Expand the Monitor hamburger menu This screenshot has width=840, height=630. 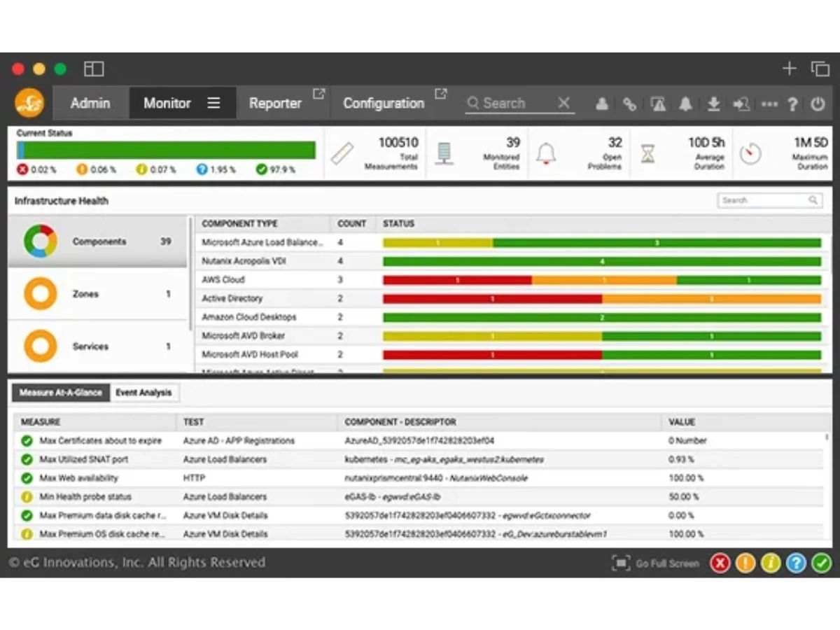[x=213, y=103]
